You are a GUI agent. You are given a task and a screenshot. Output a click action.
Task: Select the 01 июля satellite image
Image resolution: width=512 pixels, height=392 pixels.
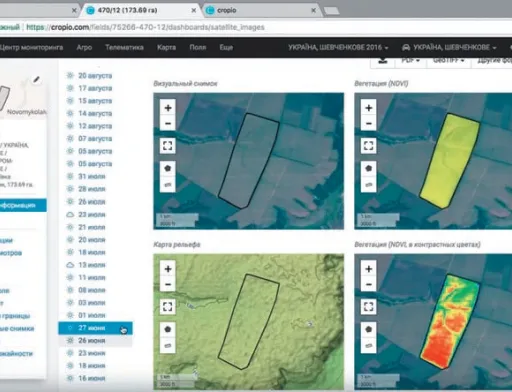pyautogui.click(x=92, y=315)
